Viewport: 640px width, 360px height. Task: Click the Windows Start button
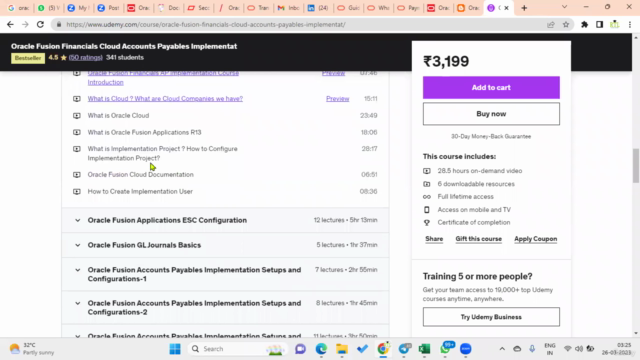click(175, 349)
